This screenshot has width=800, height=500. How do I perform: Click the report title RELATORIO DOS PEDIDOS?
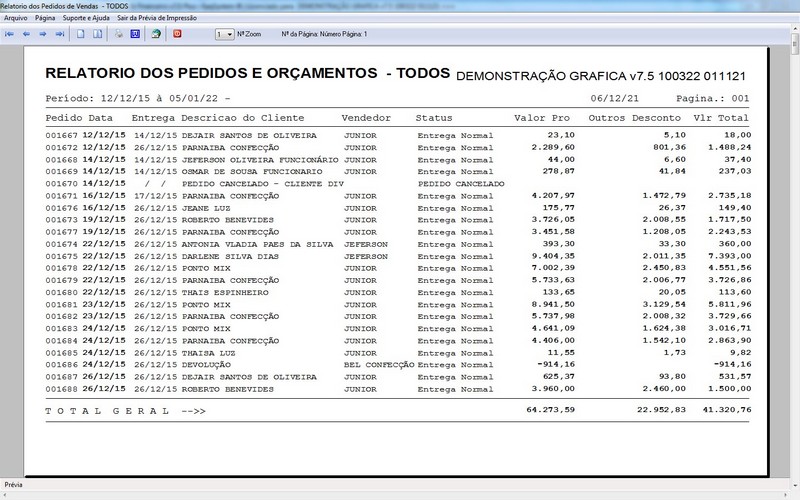pyautogui.click(x=247, y=73)
